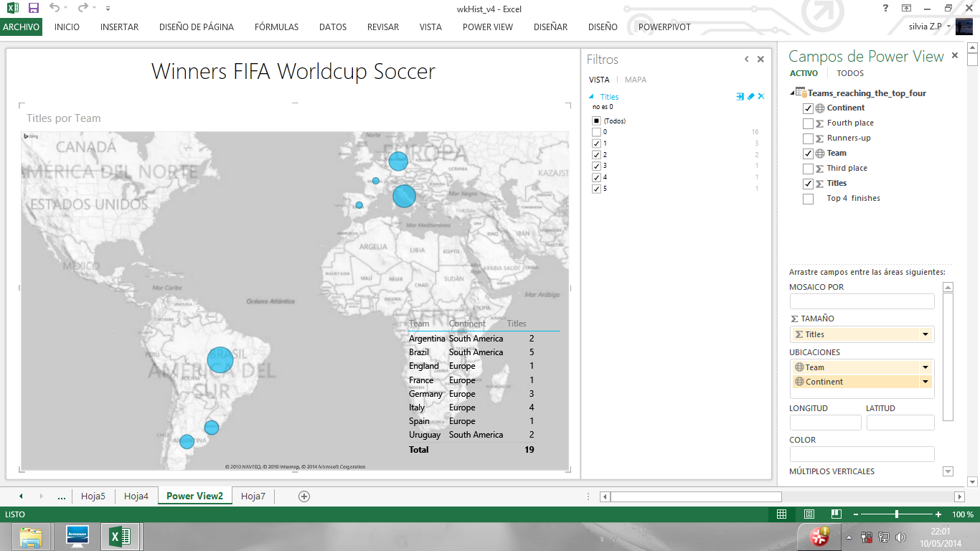Switch to the TODOS fields list
This screenshot has height=551, width=980.
click(x=849, y=72)
